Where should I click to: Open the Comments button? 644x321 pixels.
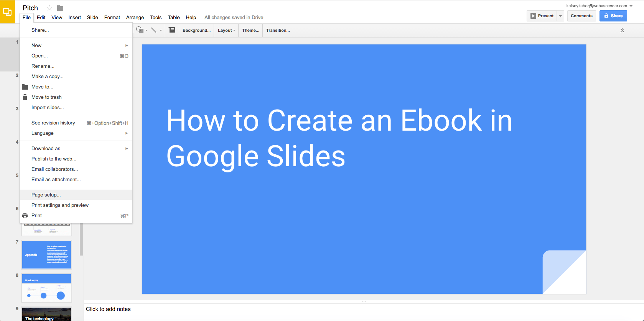(x=581, y=16)
